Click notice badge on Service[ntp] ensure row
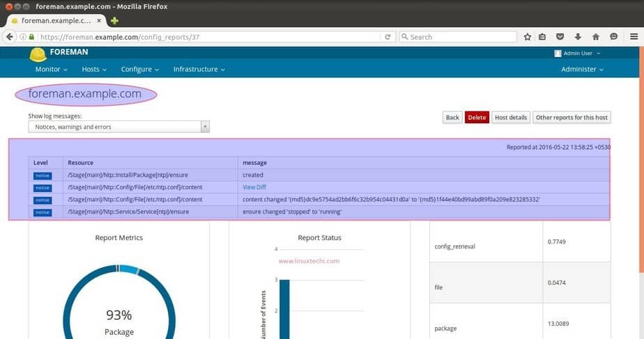Viewport: 644px width, 339px height. [43, 212]
